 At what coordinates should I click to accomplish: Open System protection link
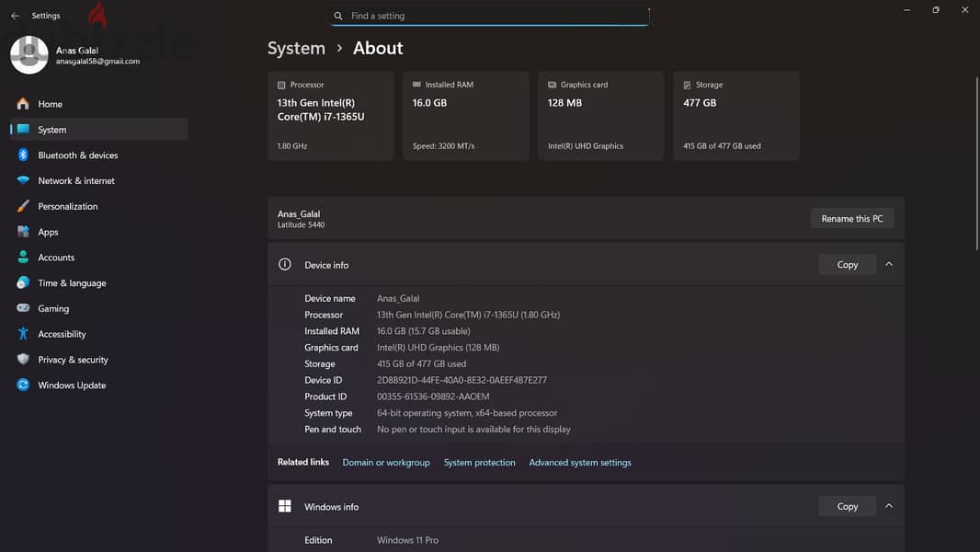point(479,463)
